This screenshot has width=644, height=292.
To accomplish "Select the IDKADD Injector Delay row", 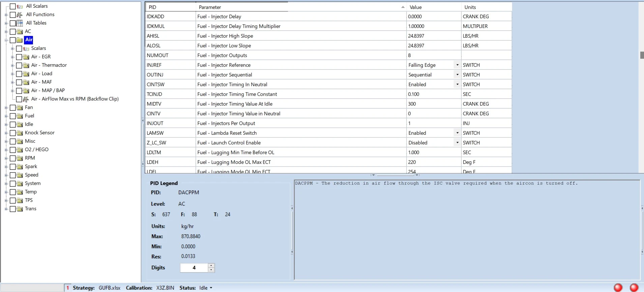I will [x=329, y=17].
